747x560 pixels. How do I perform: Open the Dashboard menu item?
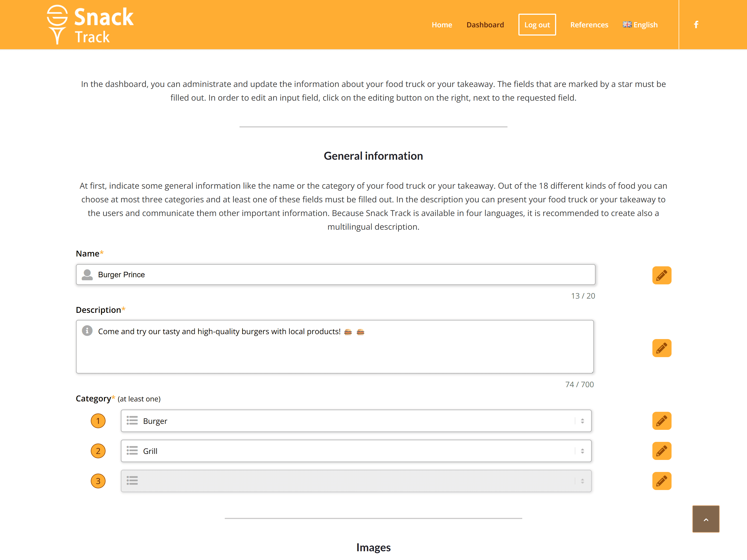click(x=485, y=25)
